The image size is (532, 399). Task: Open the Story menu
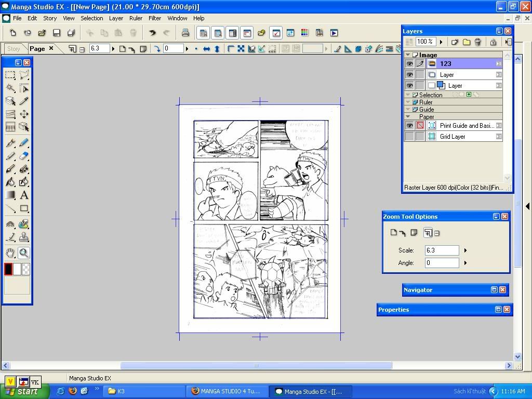(x=50, y=18)
